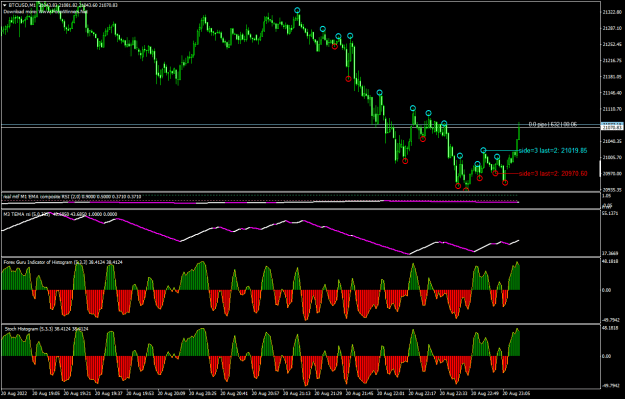Click the '20 Aug 20:09' time axis label
This screenshot has width=625, height=399.
click(172, 393)
